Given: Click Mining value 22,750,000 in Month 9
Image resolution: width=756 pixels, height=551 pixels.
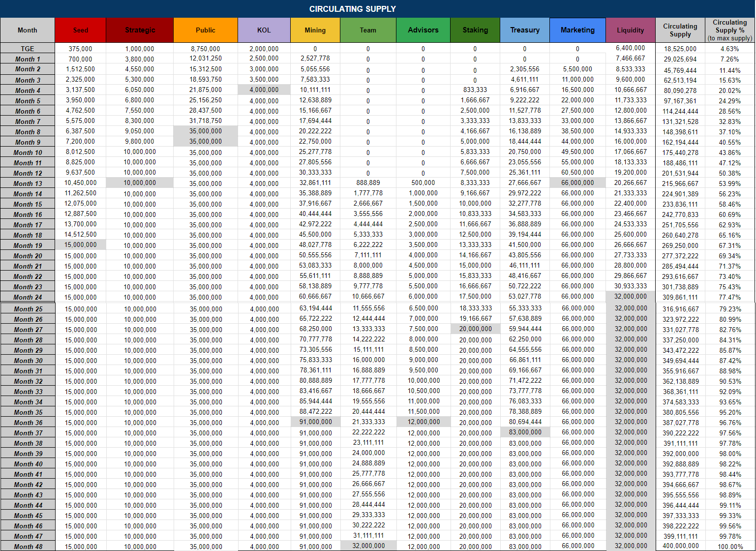Looking at the screenshot, I should 315,141.
